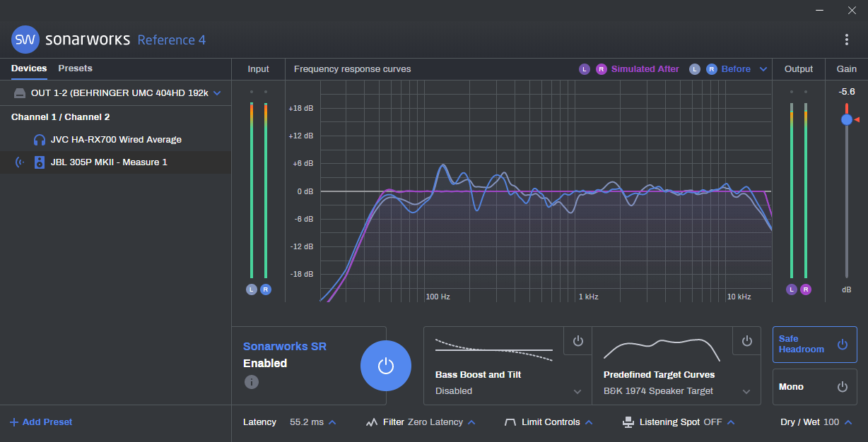
Task: Switch to the Presets tab
Action: (76, 68)
